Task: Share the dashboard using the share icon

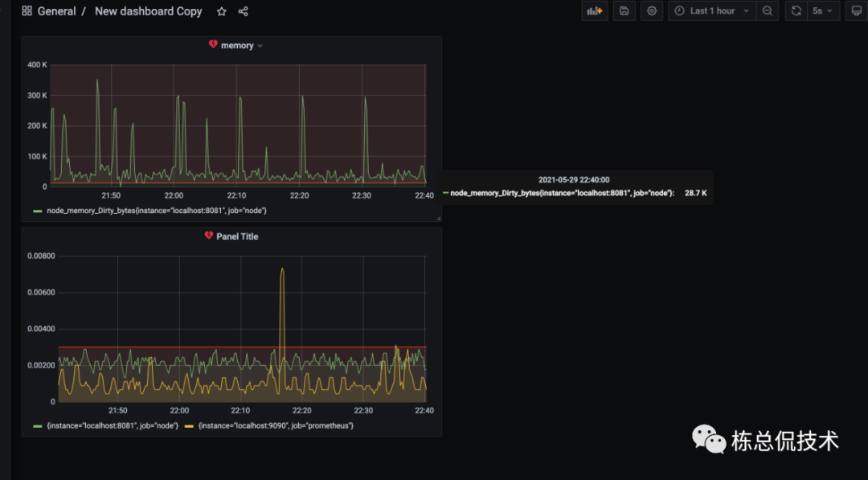Action: pos(243,11)
